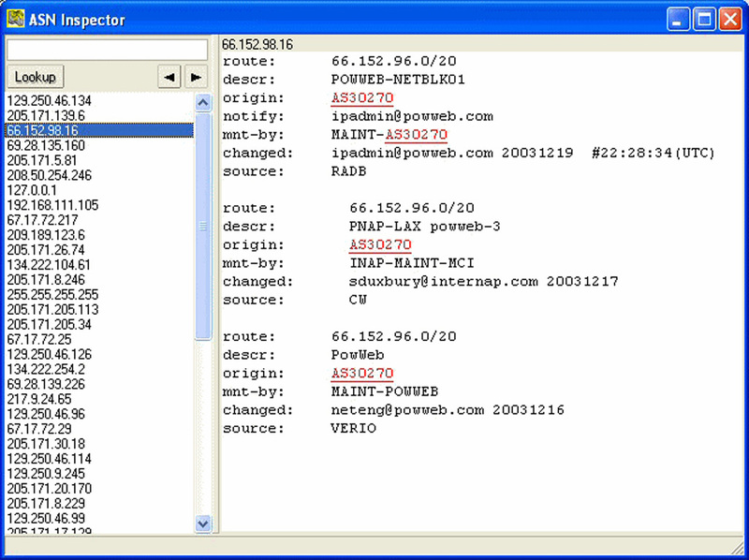Select 134.222.104.61 in the list

click(x=99, y=265)
